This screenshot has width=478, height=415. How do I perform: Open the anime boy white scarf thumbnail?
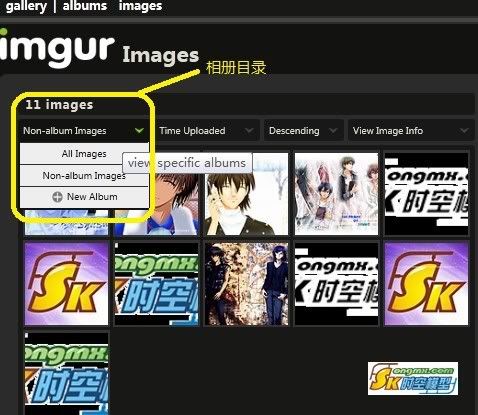pos(246,194)
